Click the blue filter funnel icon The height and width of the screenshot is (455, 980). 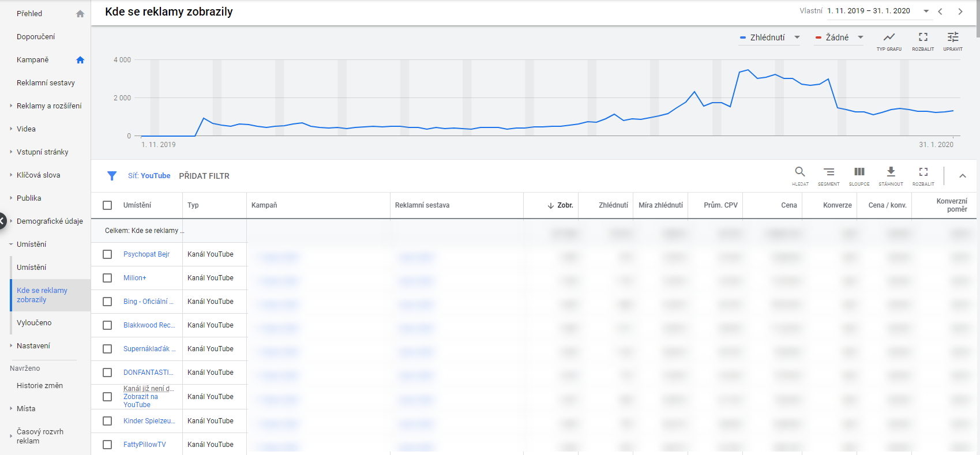pyautogui.click(x=112, y=176)
